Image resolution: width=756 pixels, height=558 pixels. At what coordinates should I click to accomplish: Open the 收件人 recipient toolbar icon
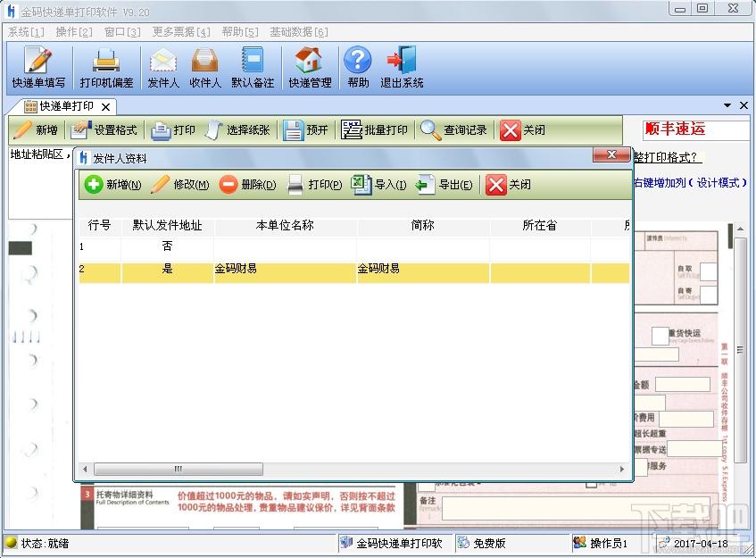tap(205, 68)
